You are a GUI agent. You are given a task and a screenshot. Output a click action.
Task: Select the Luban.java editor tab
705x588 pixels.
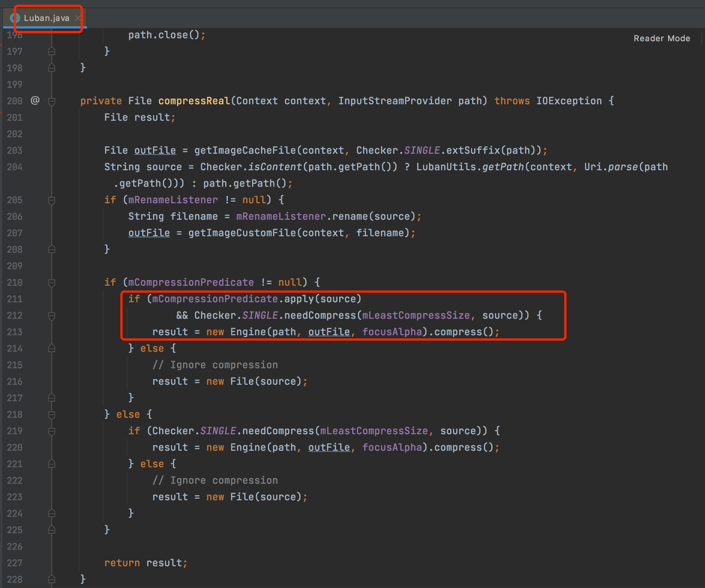coord(47,18)
